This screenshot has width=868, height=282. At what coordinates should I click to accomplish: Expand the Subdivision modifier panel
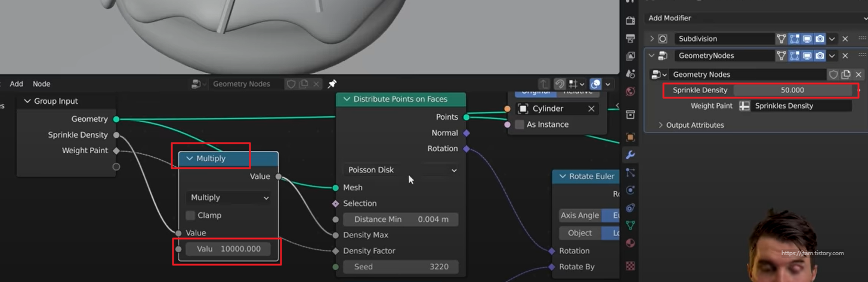click(x=651, y=39)
